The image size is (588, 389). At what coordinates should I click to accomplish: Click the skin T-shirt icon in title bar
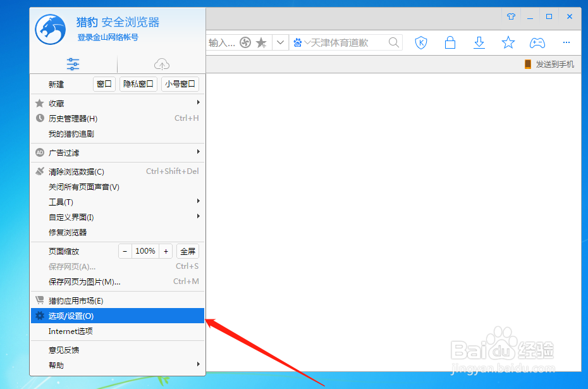(511, 16)
